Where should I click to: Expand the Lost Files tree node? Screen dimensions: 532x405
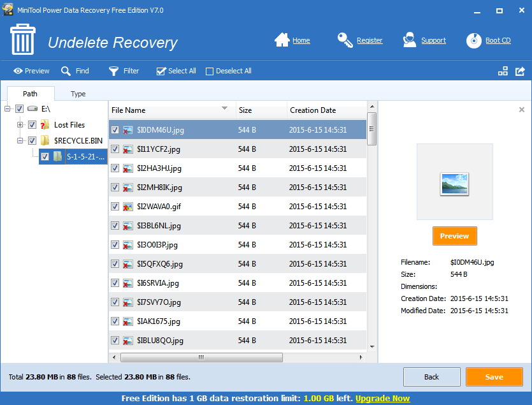20,125
